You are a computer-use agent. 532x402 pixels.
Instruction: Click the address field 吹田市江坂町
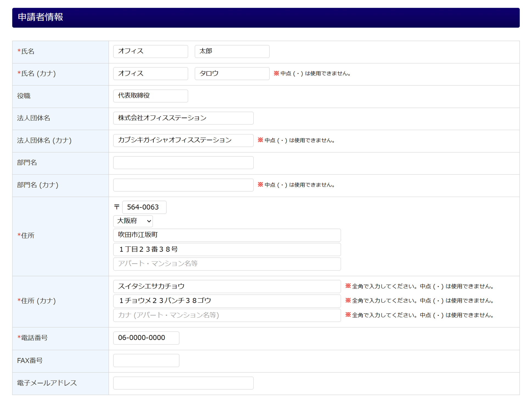coord(227,235)
